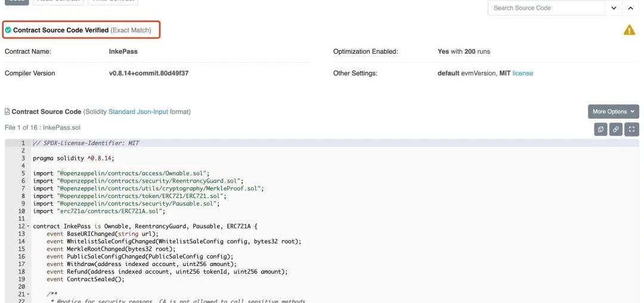This screenshot has height=303, width=644.
Task: Switch to the Write Contract tab
Action: [113, 1]
